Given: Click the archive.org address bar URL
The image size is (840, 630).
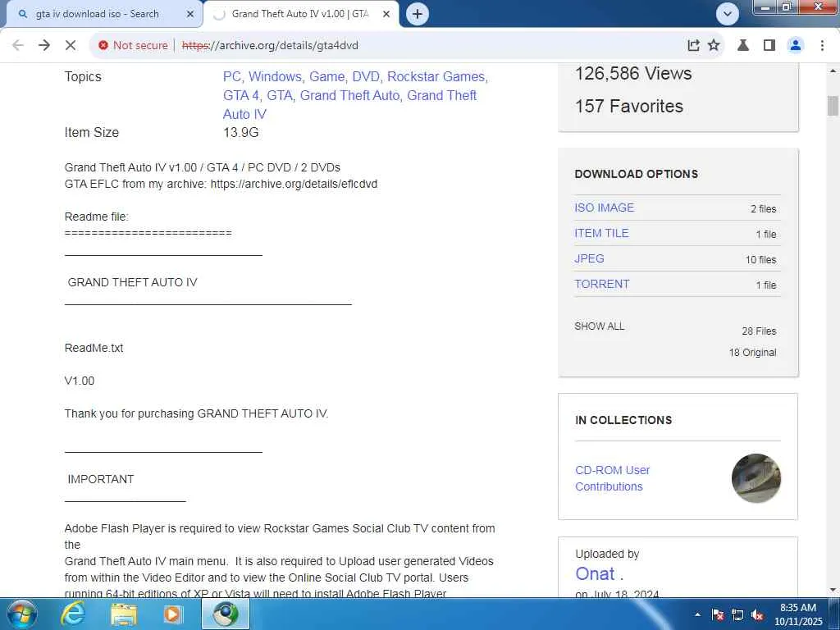Looking at the screenshot, I should point(270,46).
